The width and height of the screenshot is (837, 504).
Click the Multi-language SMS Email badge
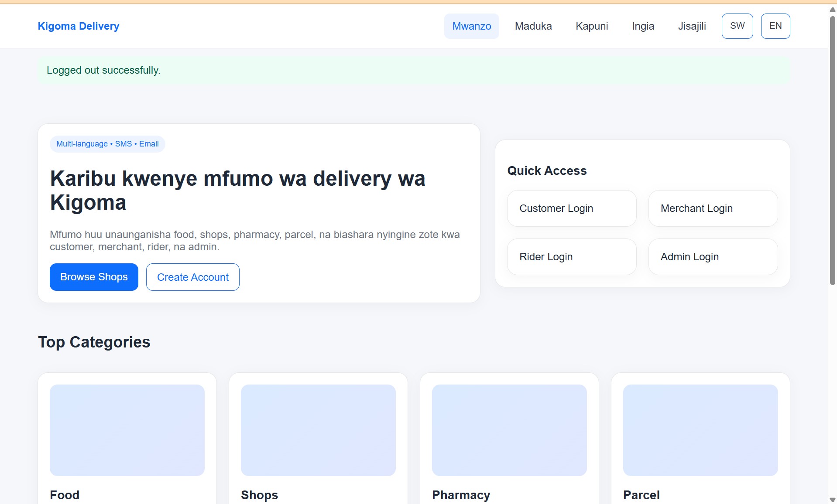[107, 143]
